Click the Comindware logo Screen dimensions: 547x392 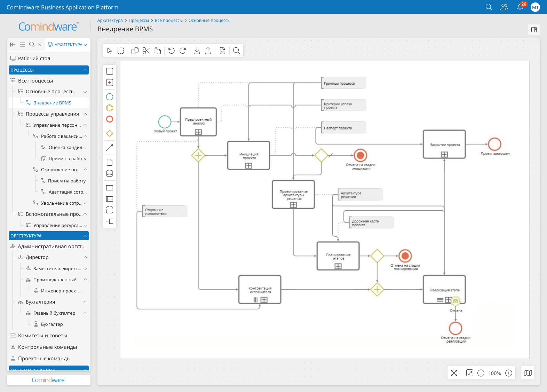48,27
